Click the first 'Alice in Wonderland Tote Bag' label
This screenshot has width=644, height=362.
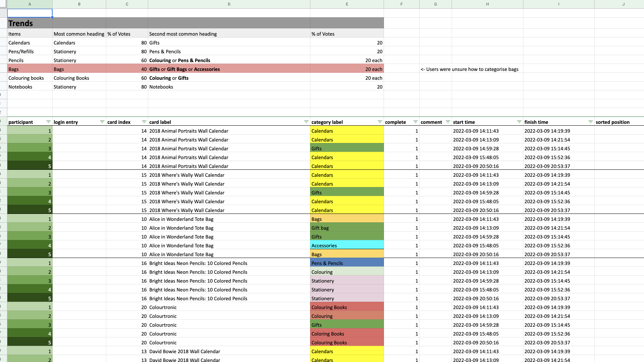pyautogui.click(x=229, y=219)
